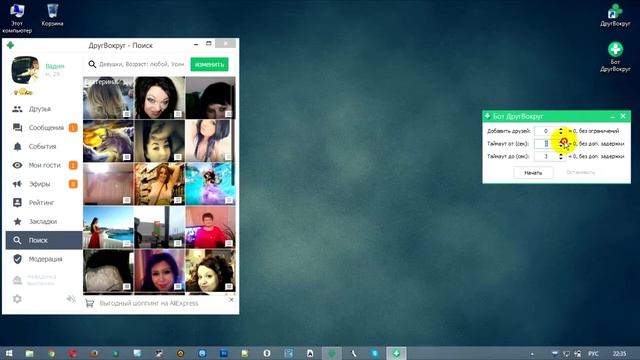Click the taskbar clock showing 22:35
This screenshot has height=360, width=640.
[619, 353]
